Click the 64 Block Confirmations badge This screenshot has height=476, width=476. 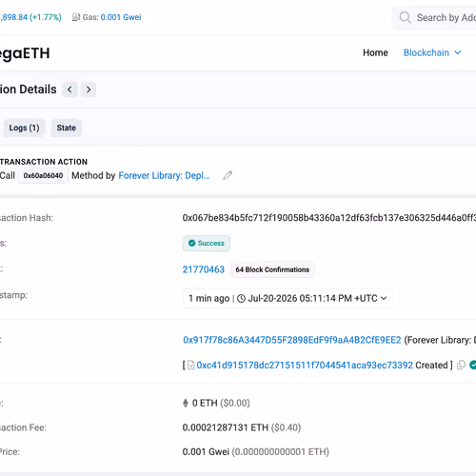(x=272, y=269)
